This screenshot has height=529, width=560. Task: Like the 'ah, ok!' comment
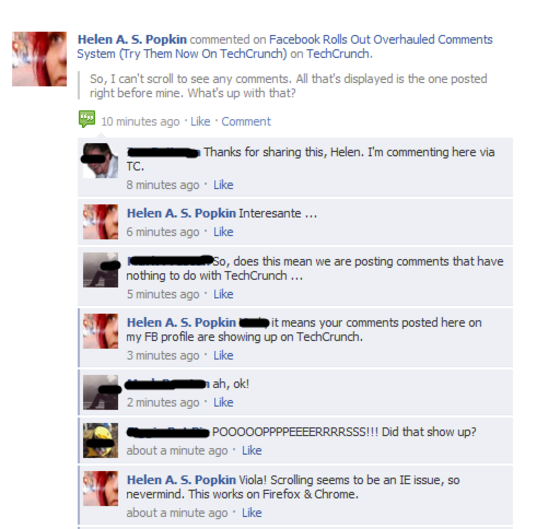point(223,403)
